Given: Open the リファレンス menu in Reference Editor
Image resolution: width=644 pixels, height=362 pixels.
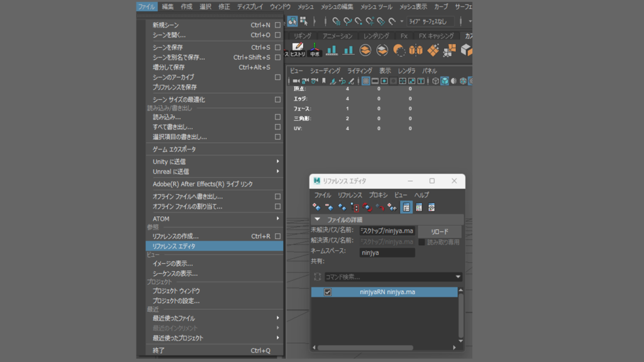Looking at the screenshot, I should pyautogui.click(x=350, y=195).
